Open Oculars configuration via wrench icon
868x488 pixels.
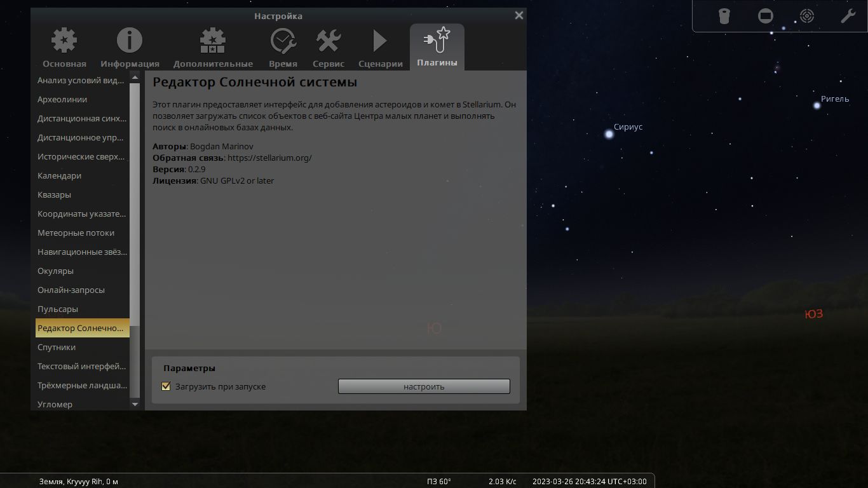(848, 16)
